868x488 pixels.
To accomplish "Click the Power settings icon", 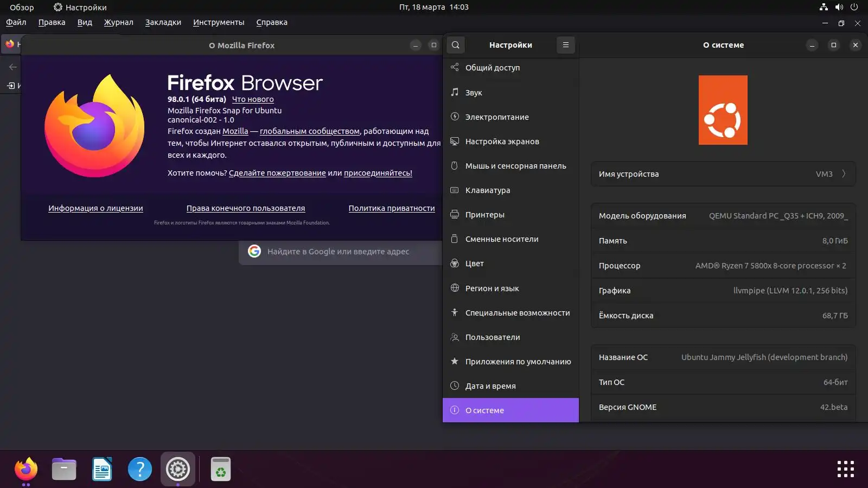I will click(455, 117).
